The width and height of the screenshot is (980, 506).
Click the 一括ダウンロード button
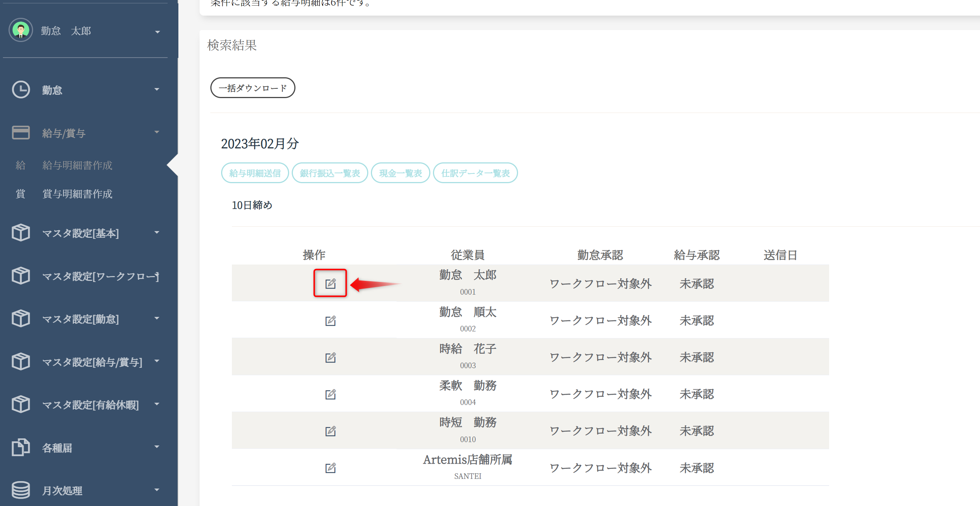pyautogui.click(x=253, y=88)
